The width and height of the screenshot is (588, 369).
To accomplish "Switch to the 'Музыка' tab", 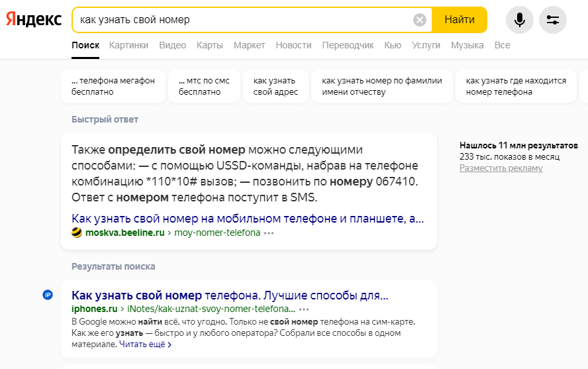I will [467, 45].
